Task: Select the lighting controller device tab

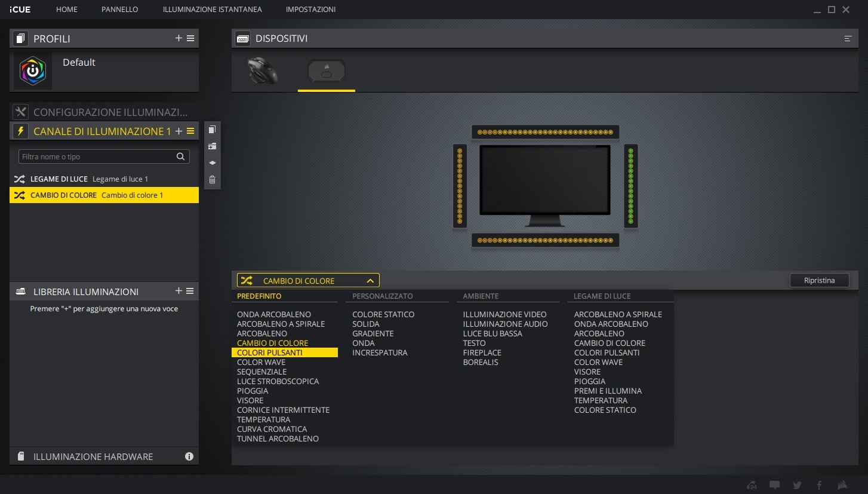Action: [326, 72]
